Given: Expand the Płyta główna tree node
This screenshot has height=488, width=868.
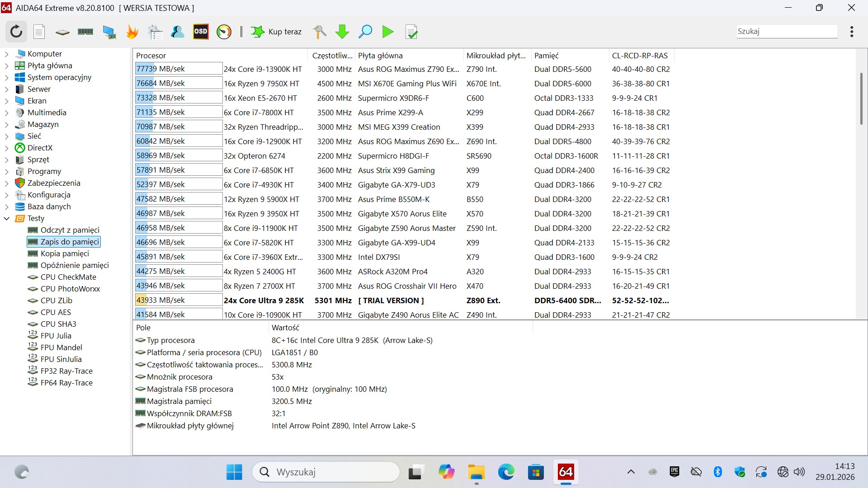Looking at the screenshot, I should [x=7, y=66].
